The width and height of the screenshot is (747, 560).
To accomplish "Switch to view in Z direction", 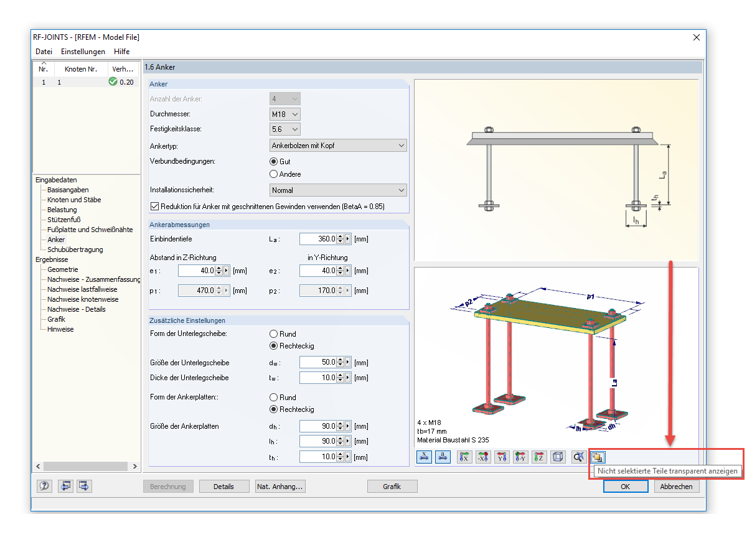I will [x=540, y=457].
